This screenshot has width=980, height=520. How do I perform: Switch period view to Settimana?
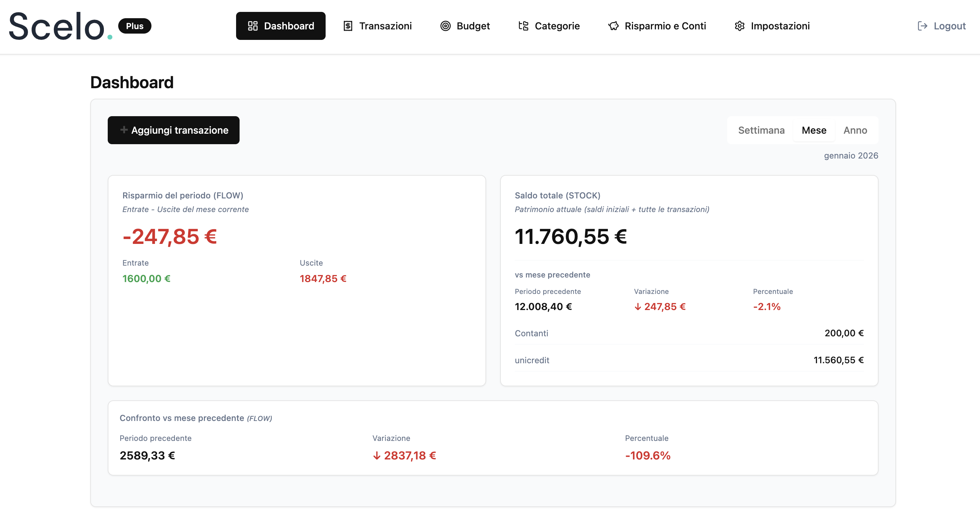[x=761, y=130]
